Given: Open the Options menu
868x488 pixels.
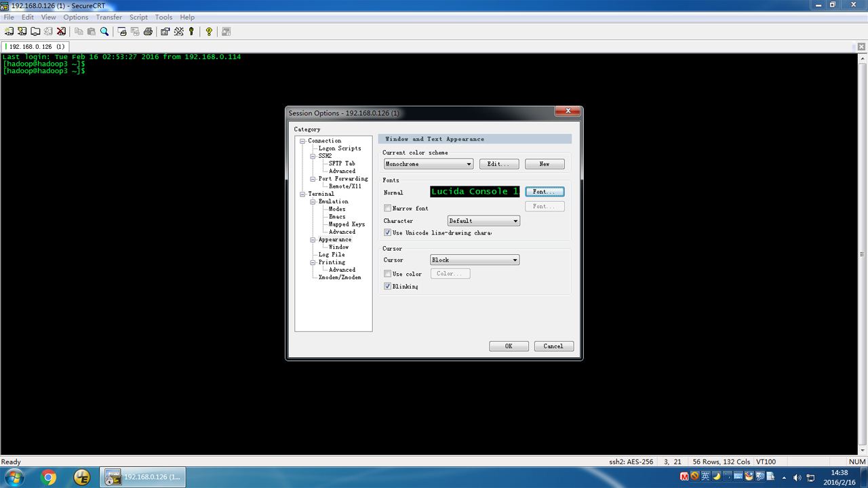Looking at the screenshot, I should tap(76, 17).
